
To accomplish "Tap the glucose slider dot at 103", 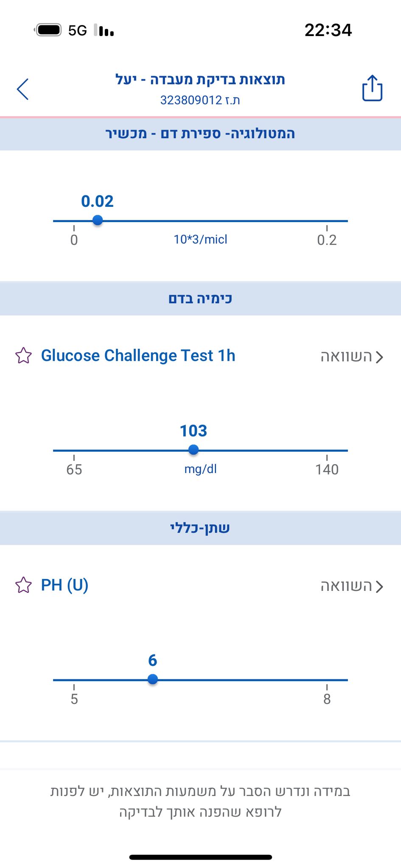I will tap(193, 450).
